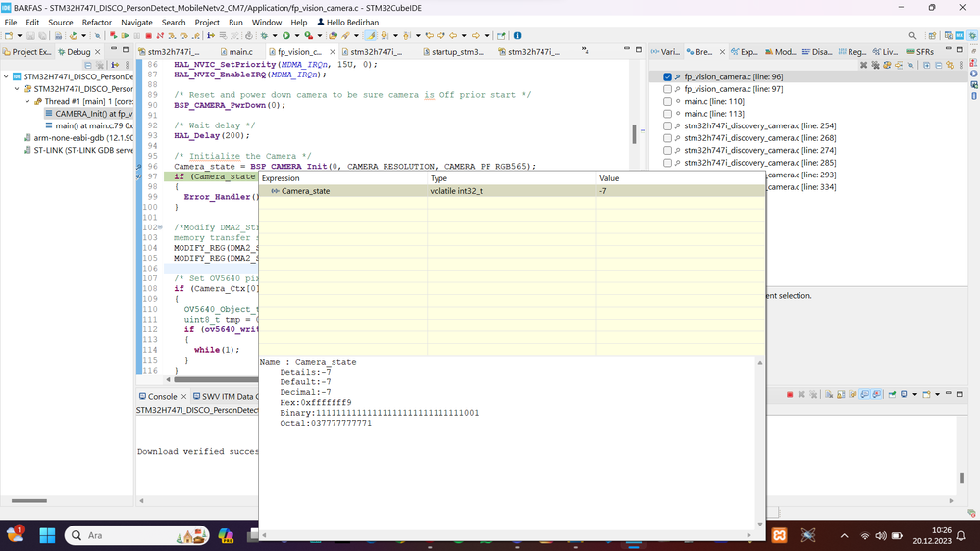Click the XAMPP icon in the taskbar

click(779, 535)
